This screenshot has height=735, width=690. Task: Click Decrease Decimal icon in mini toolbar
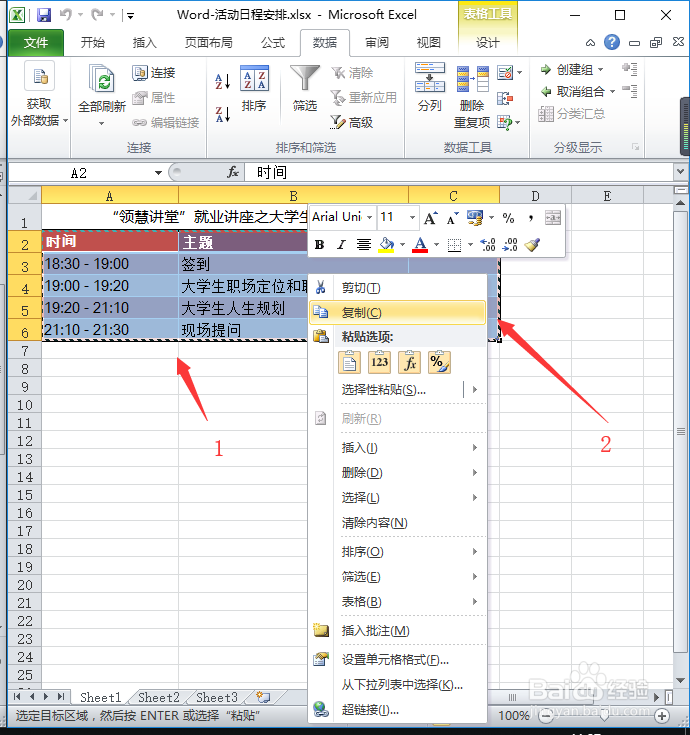point(510,244)
